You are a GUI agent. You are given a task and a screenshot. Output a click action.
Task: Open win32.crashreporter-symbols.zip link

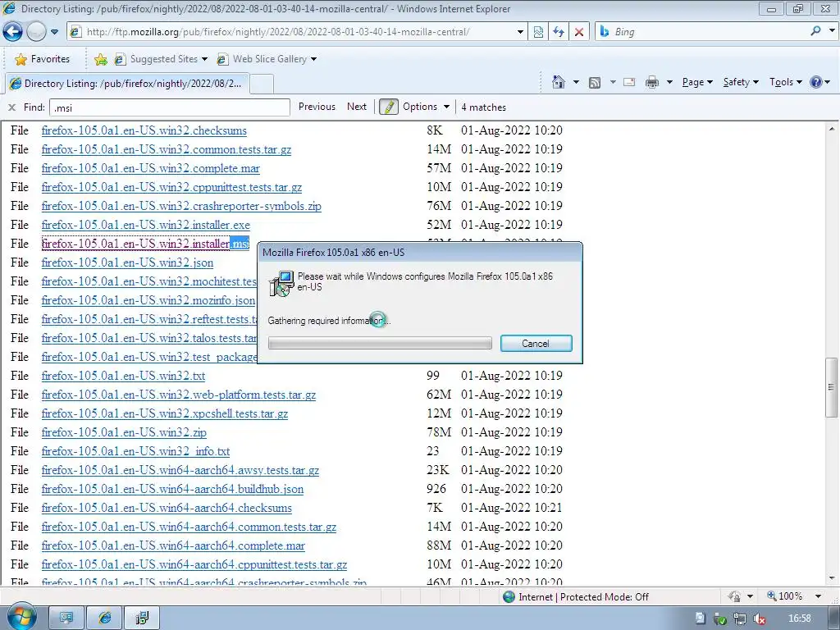point(181,206)
